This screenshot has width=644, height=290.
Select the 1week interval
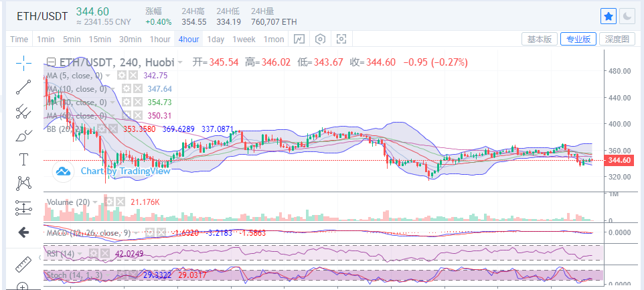coord(244,40)
